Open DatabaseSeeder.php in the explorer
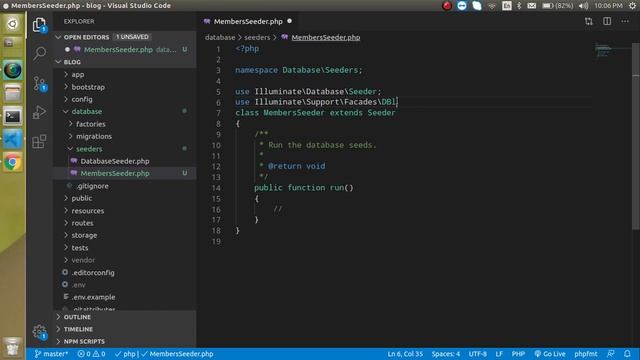This screenshot has height=360, width=640. pyautogui.click(x=115, y=161)
